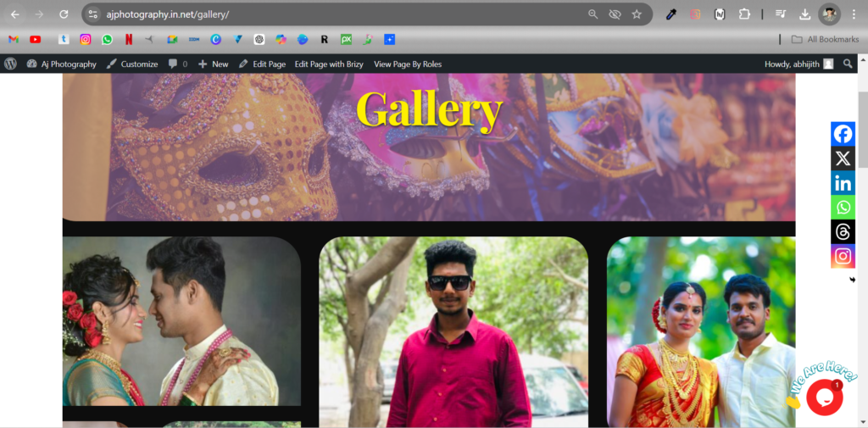This screenshot has width=868, height=428.
Task: Open the Tumblr bookmark
Action: tap(64, 39)
